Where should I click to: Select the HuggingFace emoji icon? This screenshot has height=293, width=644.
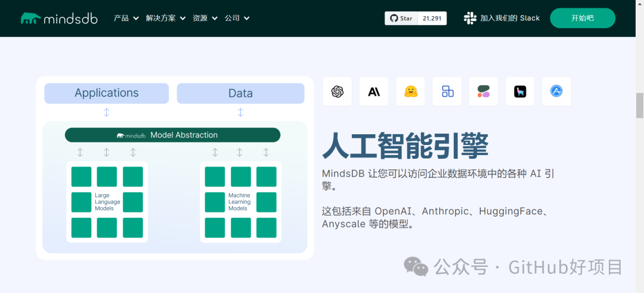point(410,91)
